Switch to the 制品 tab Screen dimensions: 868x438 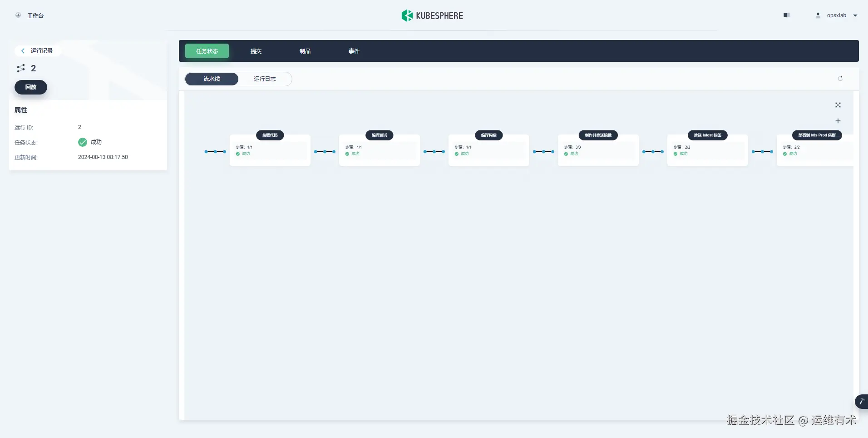304,51
